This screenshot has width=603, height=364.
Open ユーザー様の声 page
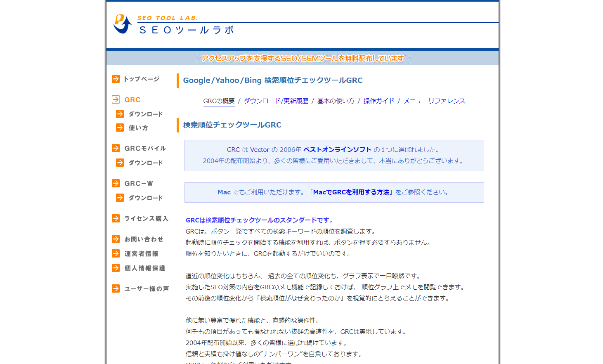point(147,289)
